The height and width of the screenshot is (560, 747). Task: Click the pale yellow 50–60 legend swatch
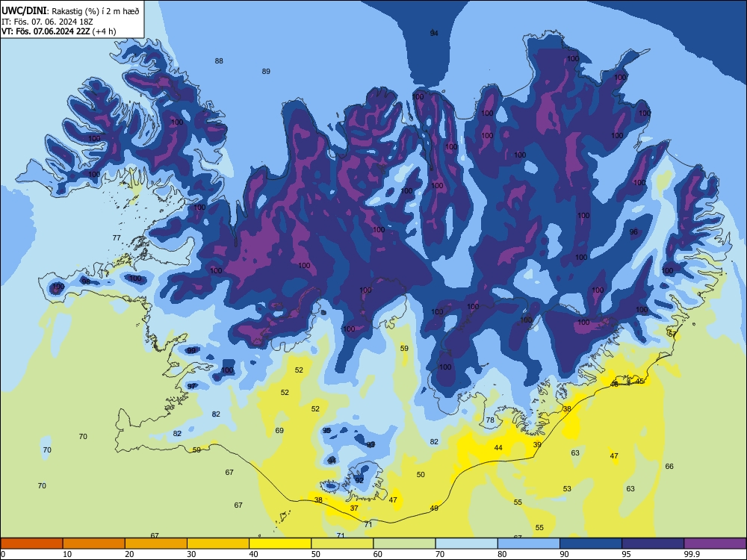click(x=342, y=544)
